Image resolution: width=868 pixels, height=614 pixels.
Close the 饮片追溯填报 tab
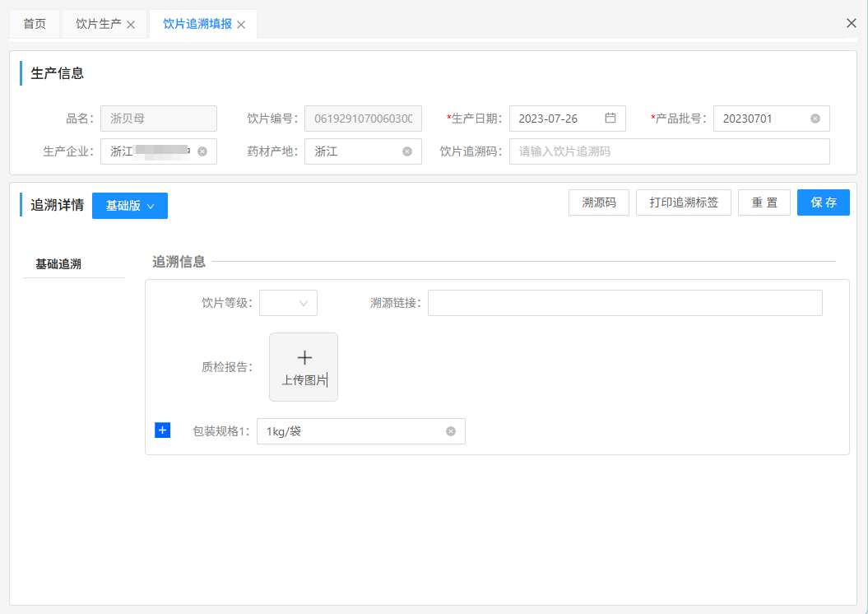coord(241,25)
